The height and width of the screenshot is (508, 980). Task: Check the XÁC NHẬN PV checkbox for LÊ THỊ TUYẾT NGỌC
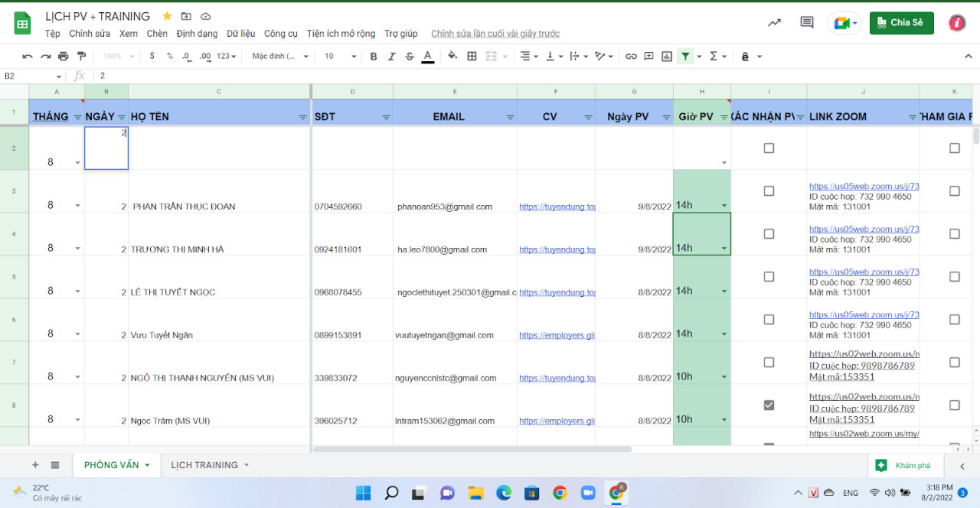769,276
